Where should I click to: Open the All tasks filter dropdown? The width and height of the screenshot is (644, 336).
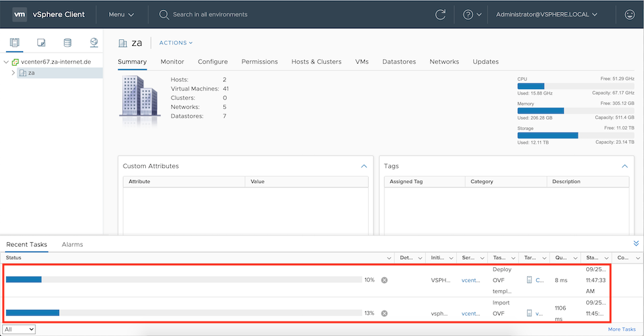click(19, 329)
